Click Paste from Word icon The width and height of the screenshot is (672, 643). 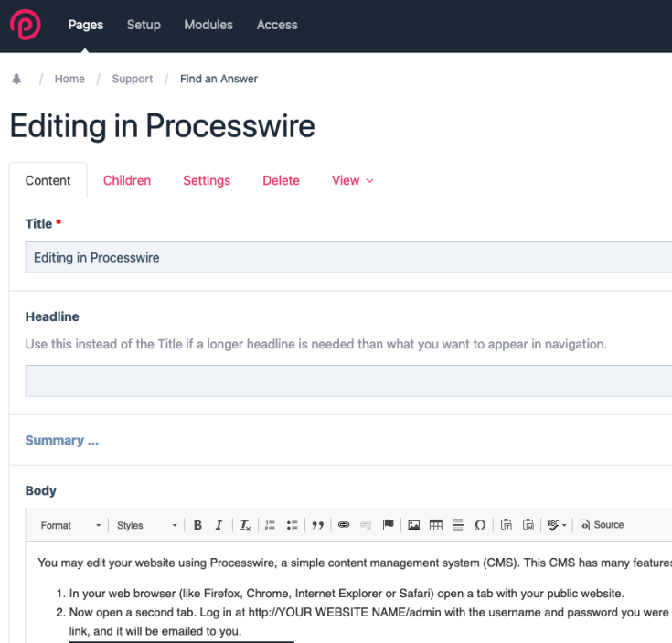pyautogui.click(x=528, y=525)
